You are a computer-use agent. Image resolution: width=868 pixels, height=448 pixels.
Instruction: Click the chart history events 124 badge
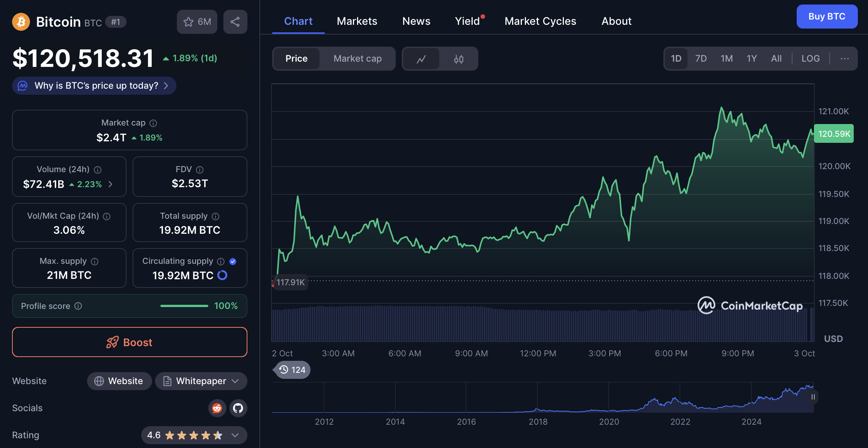point(292,370)
